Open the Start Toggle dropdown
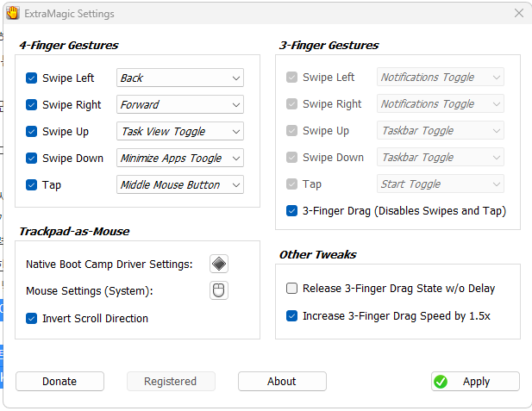 point(441,184)
